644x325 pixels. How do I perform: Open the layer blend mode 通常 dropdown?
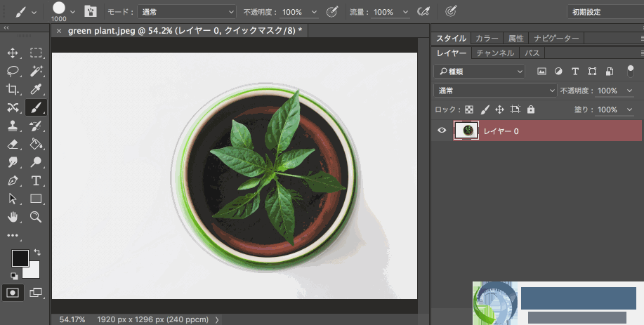pos(495,91)
